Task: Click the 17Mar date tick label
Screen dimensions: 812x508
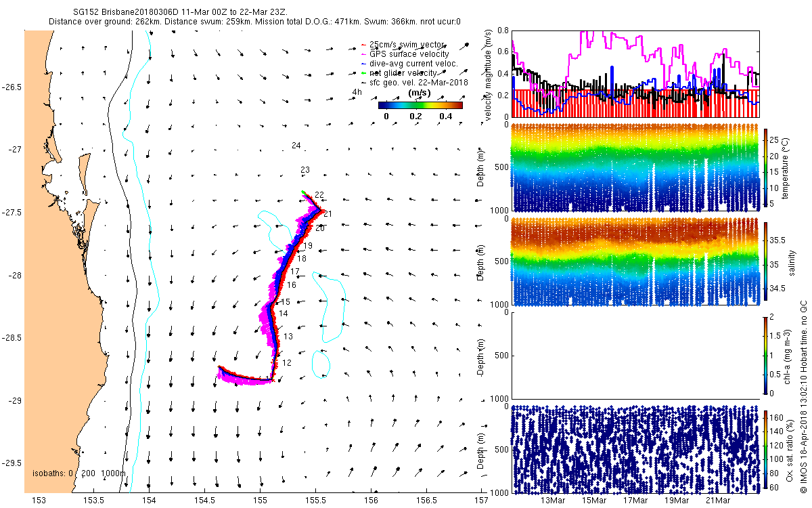Action: tap(636, 501)
